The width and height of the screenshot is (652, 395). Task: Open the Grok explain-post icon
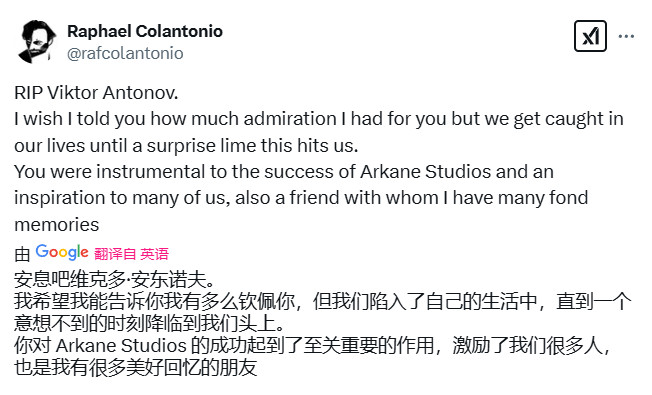point(590,36)
